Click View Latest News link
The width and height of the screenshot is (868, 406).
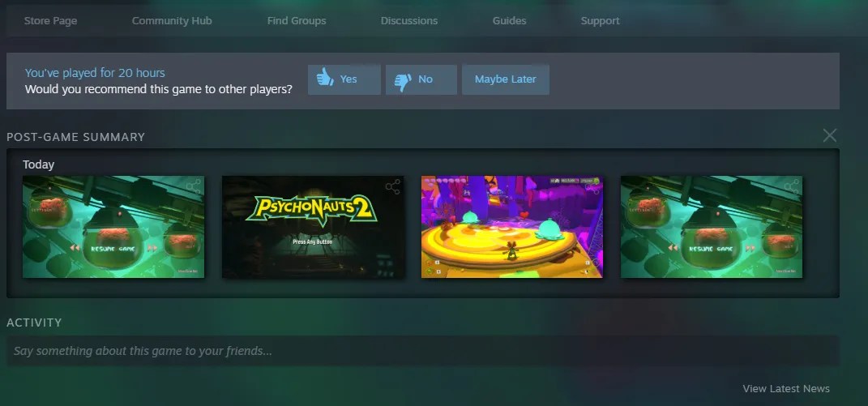(786, 388)
